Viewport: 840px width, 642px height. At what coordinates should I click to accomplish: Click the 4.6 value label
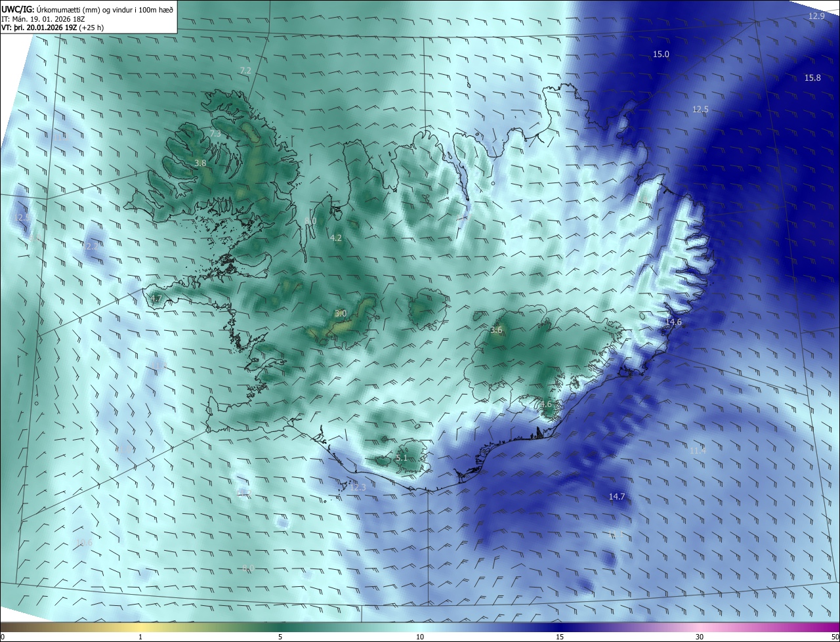(x=546, y=404)
